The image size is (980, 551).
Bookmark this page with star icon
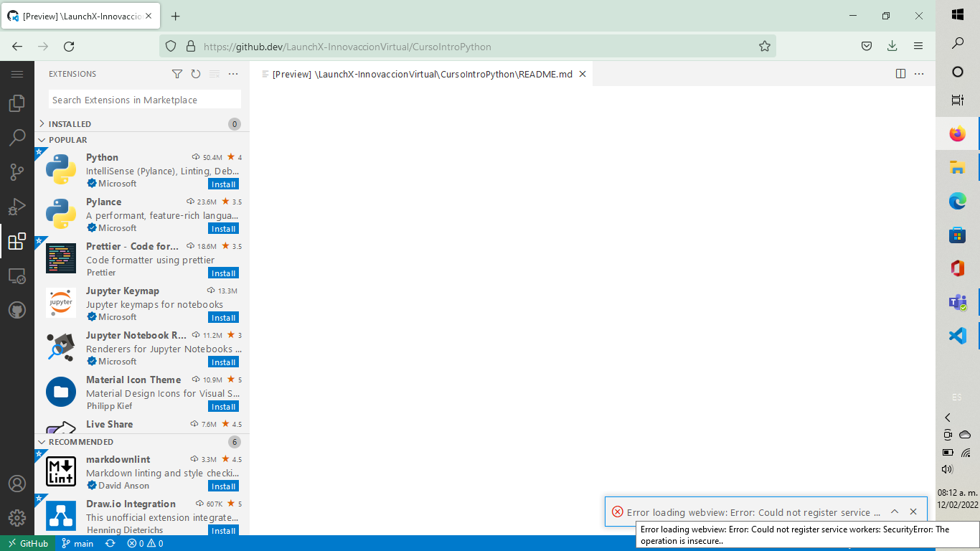765,46
